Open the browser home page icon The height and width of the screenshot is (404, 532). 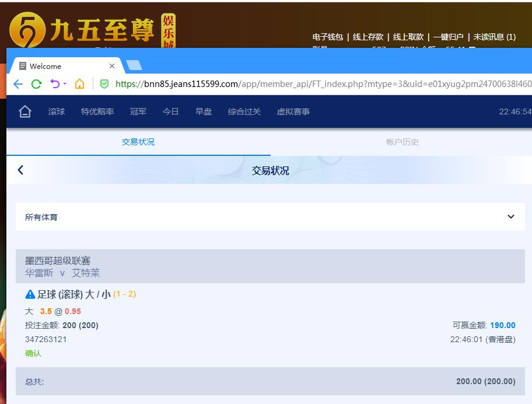click(80, 84)
